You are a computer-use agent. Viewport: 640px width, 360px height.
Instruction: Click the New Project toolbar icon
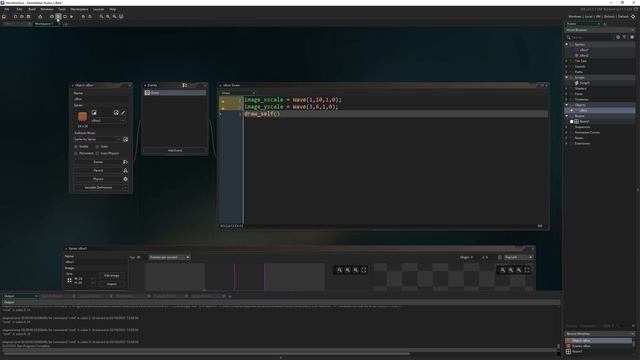coord(15,17)
